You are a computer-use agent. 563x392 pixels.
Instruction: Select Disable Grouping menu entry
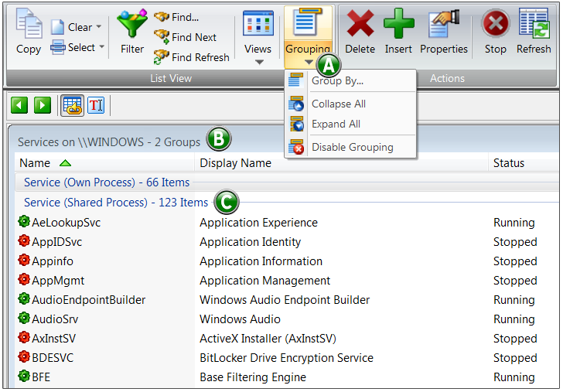(352, 147)
